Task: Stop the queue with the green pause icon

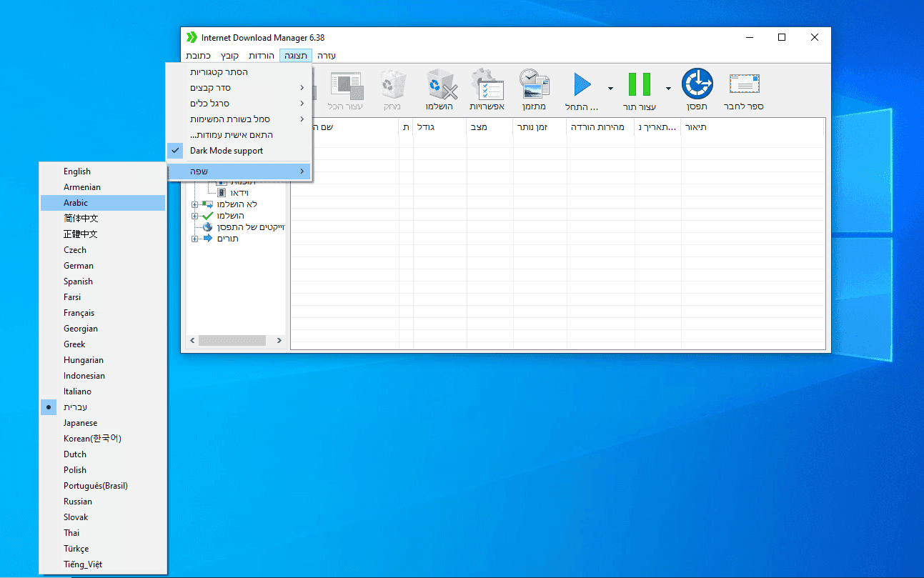Action: point(640,85)
